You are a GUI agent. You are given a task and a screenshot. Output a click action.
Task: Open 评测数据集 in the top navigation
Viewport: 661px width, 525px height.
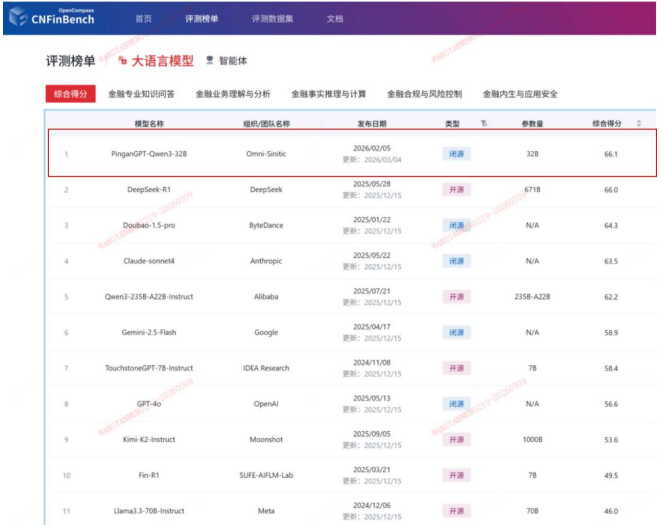coord(272,18)
